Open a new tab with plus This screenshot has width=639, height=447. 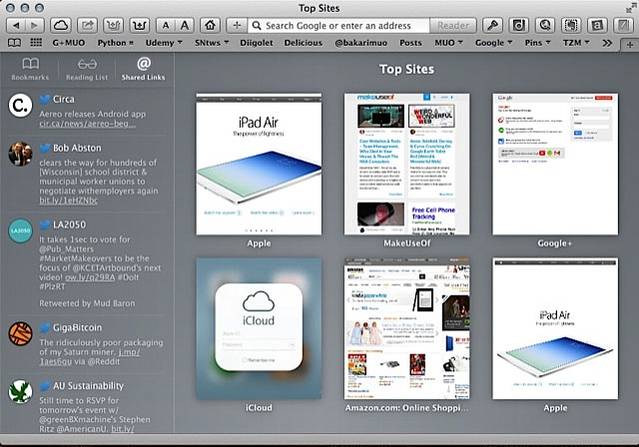point(630,44)
